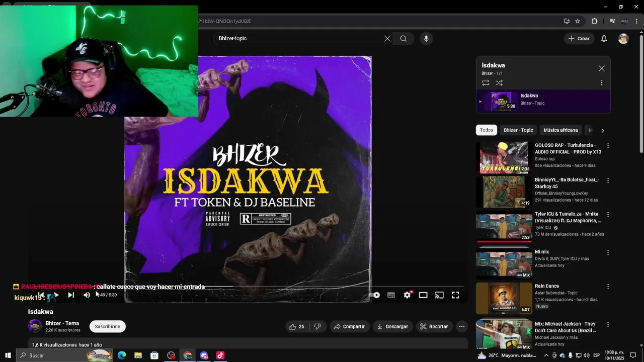Click the taskbar Buscar search box
644x362 pixels.
pyautogui.click(x=64, y=355)
